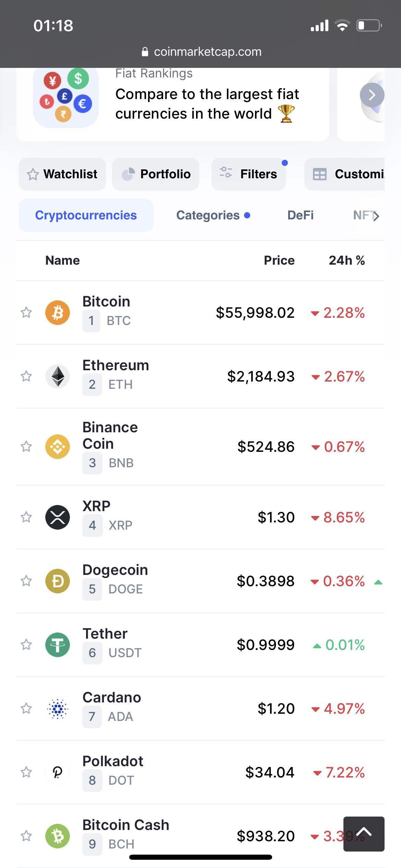Open the Watchlist button
401x868 pixels.
point(62,174)
